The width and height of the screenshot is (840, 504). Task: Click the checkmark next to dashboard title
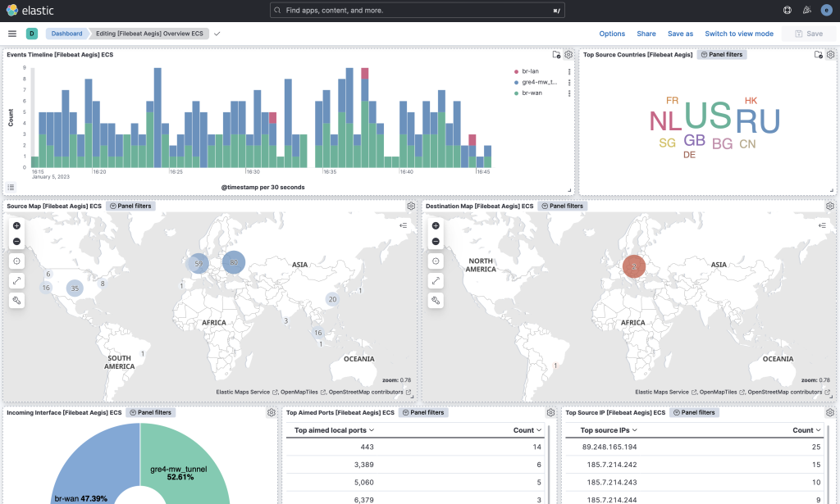point(217,34)
